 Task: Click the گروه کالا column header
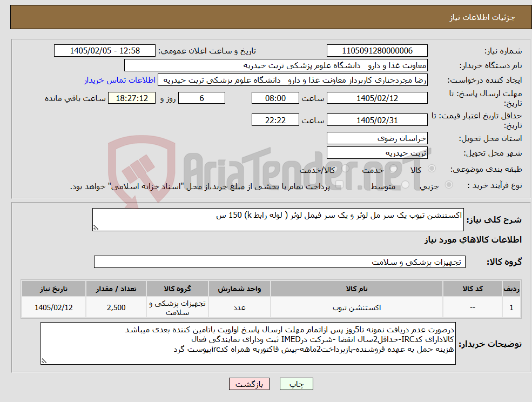pyautogui.click(x=178, y=289)
